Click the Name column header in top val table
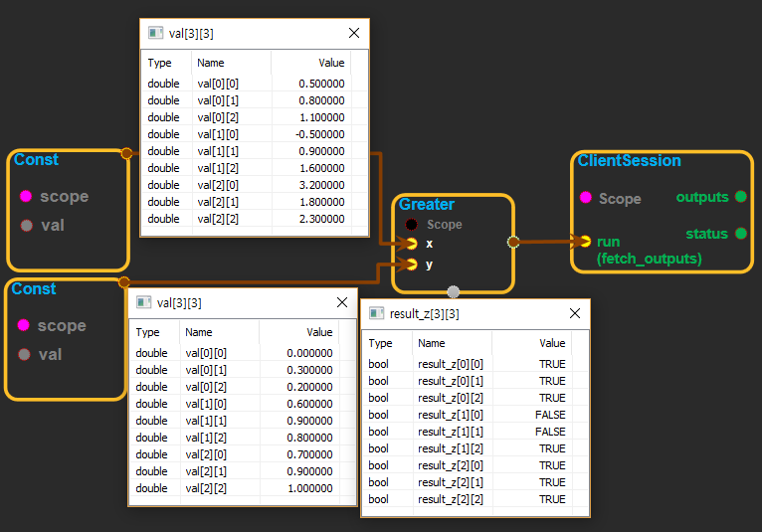762x532 pixels. click(x=211, y=63)
